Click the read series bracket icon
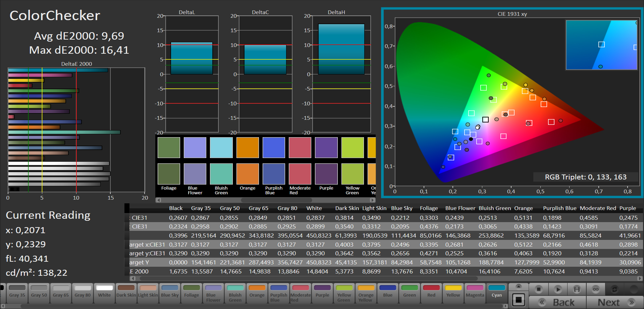 [577, 289]
